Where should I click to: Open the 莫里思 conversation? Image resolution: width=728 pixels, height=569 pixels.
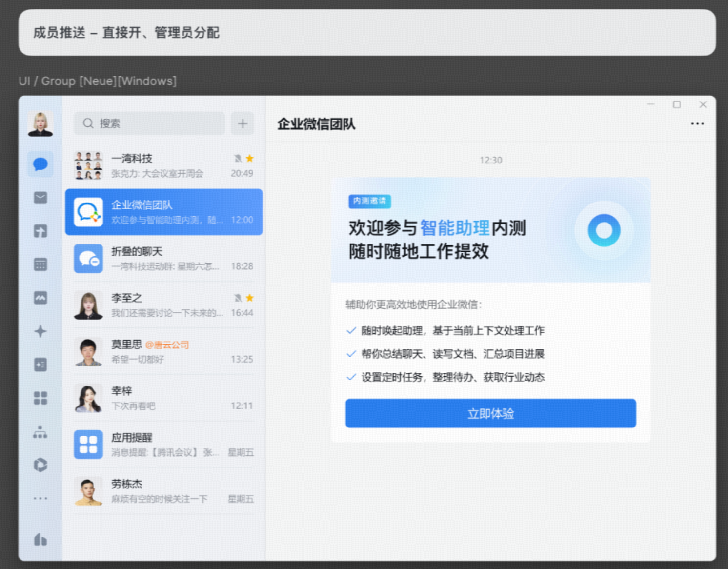pyautogui.click(x=164, y=352)
